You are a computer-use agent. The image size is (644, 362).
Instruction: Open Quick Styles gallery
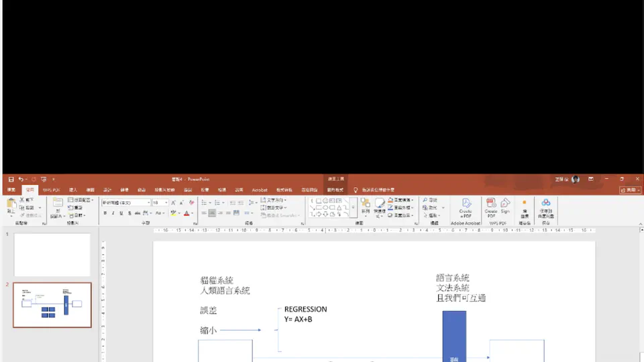(380, 207)
